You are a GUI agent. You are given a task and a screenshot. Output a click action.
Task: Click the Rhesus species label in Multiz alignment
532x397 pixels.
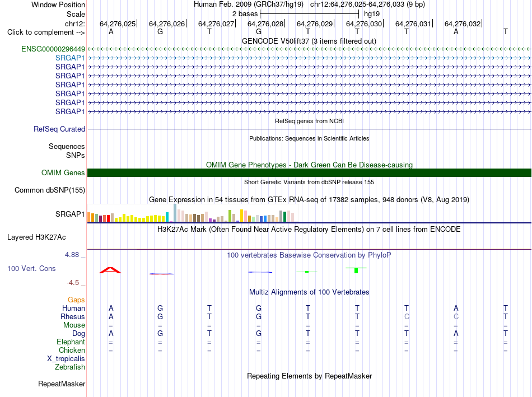click(73, 316)
